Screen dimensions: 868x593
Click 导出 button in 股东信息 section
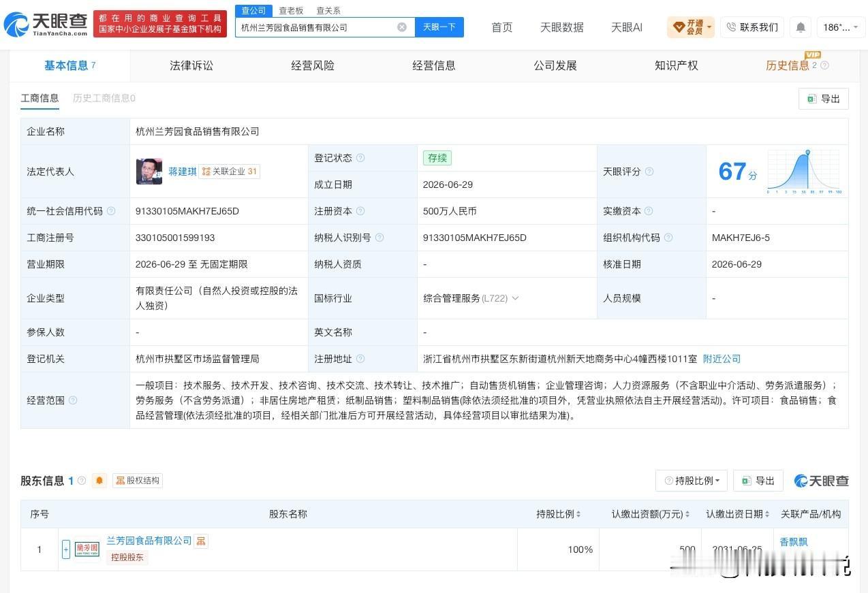[758, 481]
